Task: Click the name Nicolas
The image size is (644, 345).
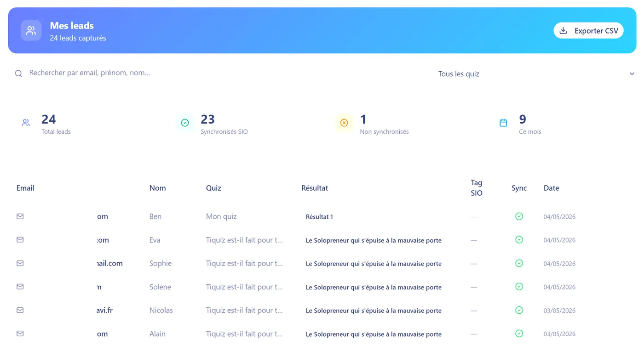Action: coord(161,310)
